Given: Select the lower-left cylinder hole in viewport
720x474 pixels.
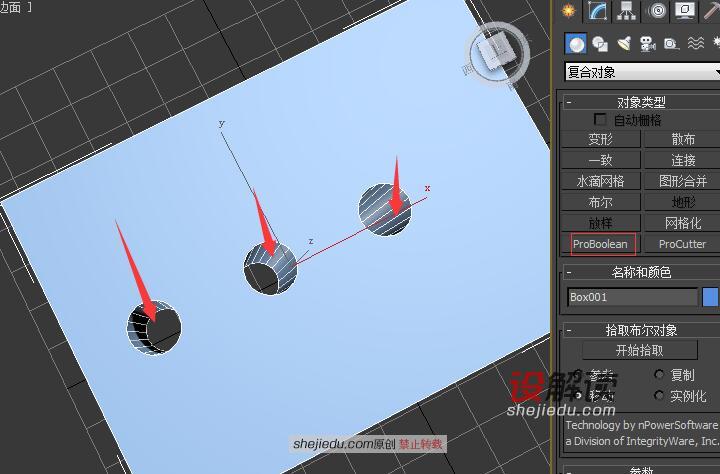Looking at the screenshot, I should click(x=154, y=328).
